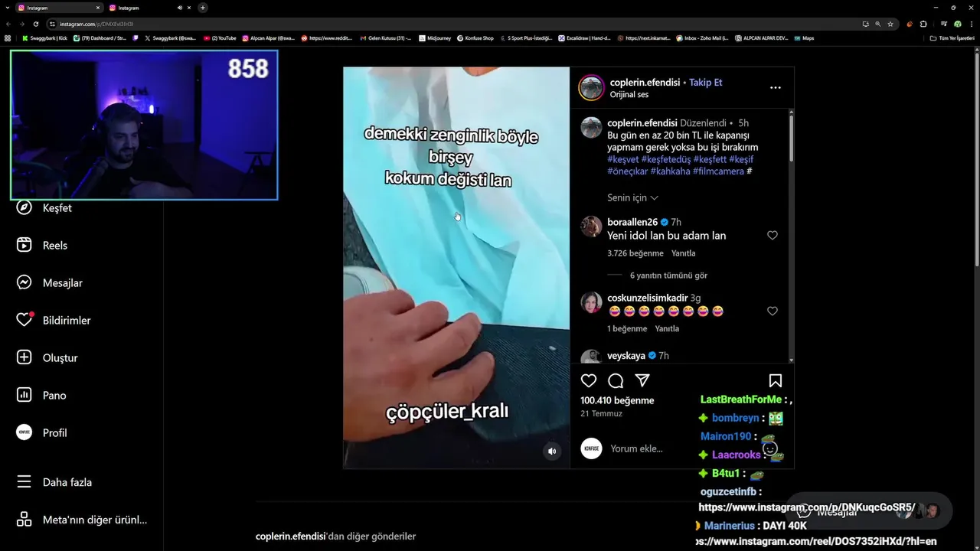Screen dimensions: 980x551
Task: Save the post with the bookmark icon
Action: pos(775,380)
